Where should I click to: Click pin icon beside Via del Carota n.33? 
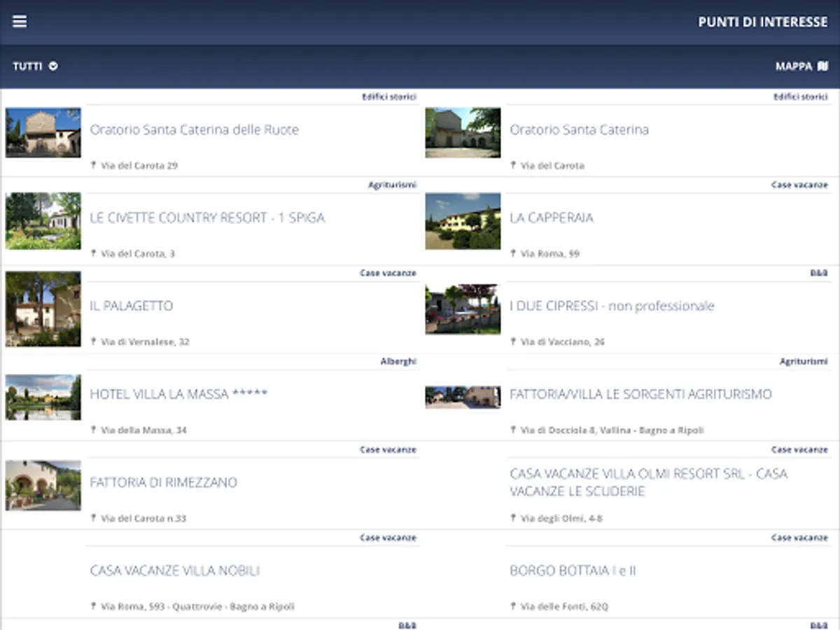(x=93, y=519)
